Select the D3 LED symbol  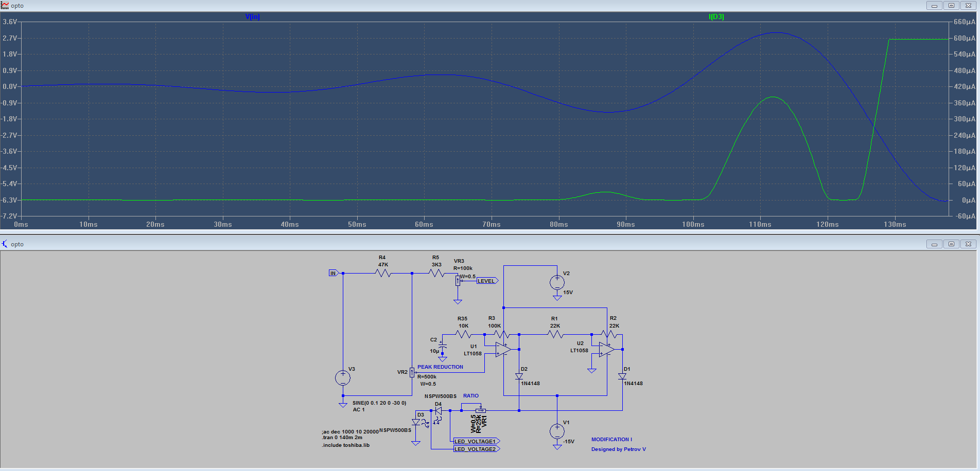coord(416,422)
